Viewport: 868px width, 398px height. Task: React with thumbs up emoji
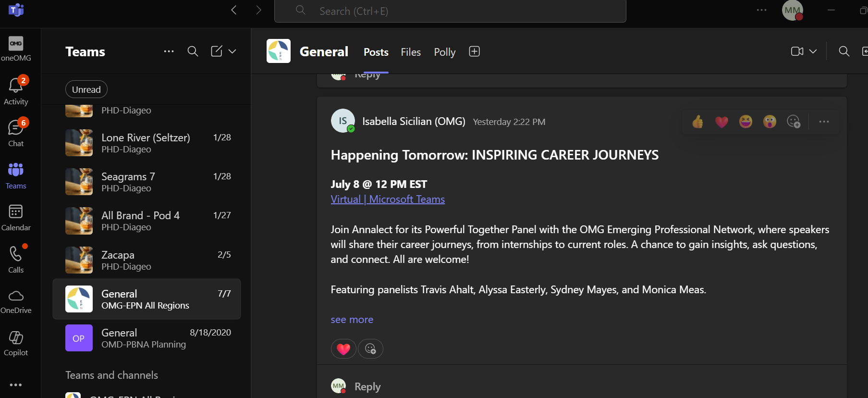(697, 122)
